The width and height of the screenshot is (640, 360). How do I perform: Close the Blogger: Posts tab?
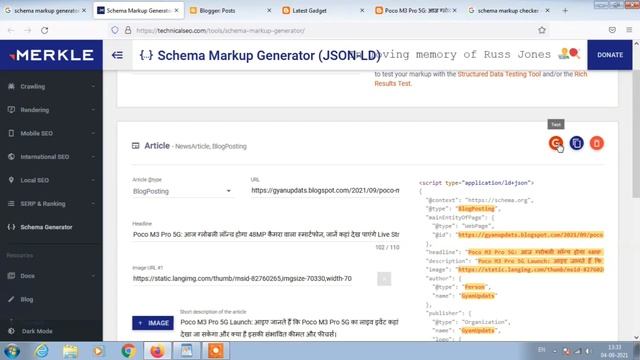269,11
